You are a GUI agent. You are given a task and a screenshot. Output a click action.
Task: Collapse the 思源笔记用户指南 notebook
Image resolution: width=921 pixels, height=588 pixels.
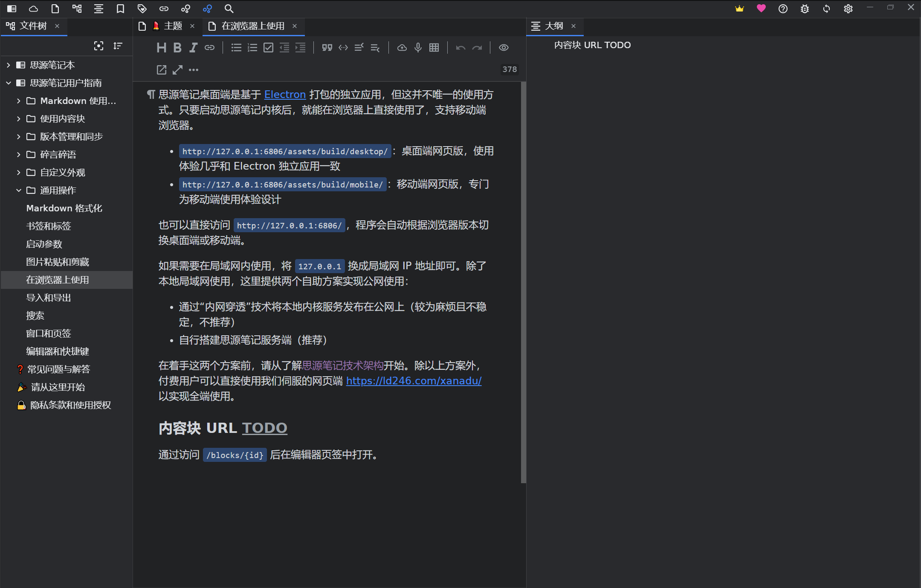click(x=8, y=83)
